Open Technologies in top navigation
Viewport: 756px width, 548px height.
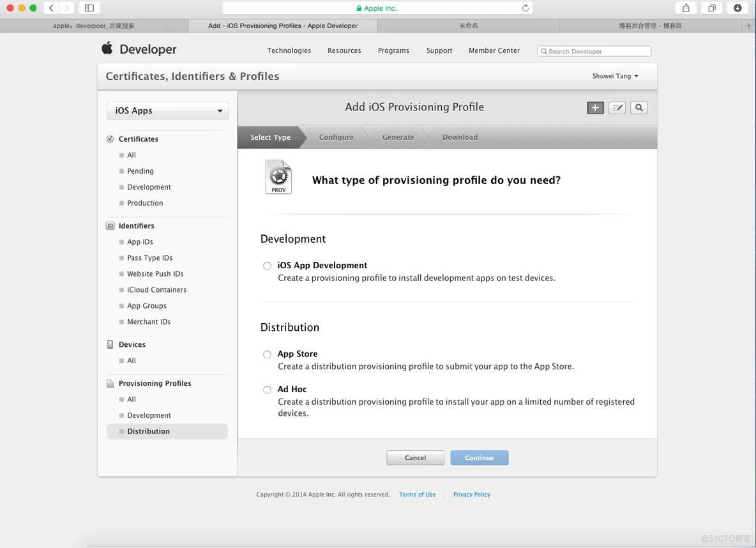point(289,50)
